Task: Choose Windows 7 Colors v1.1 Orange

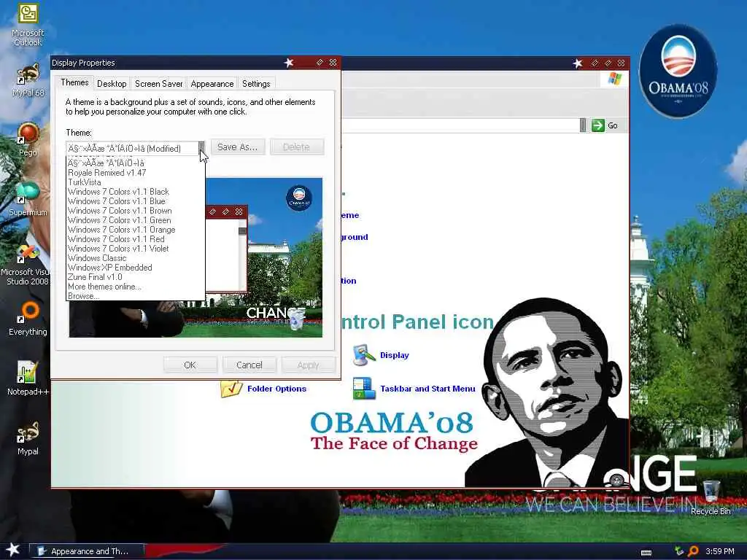Action: coord(136,230)
